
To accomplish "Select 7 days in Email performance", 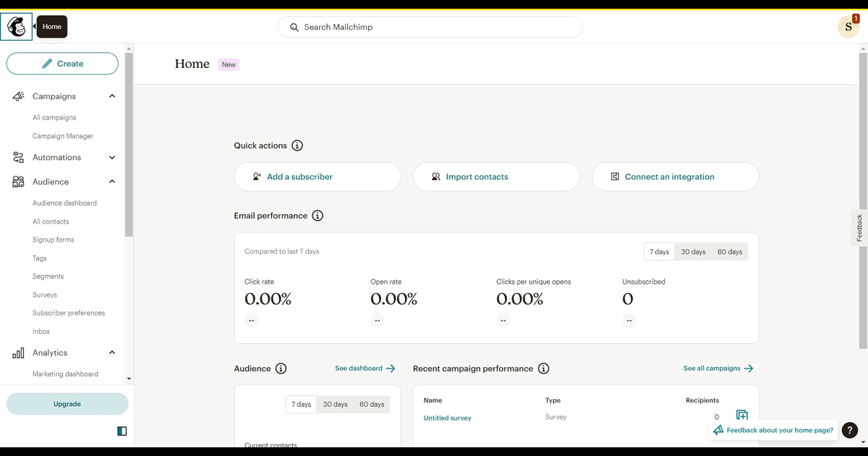I will pyautogui.click(x=659, y=252).
